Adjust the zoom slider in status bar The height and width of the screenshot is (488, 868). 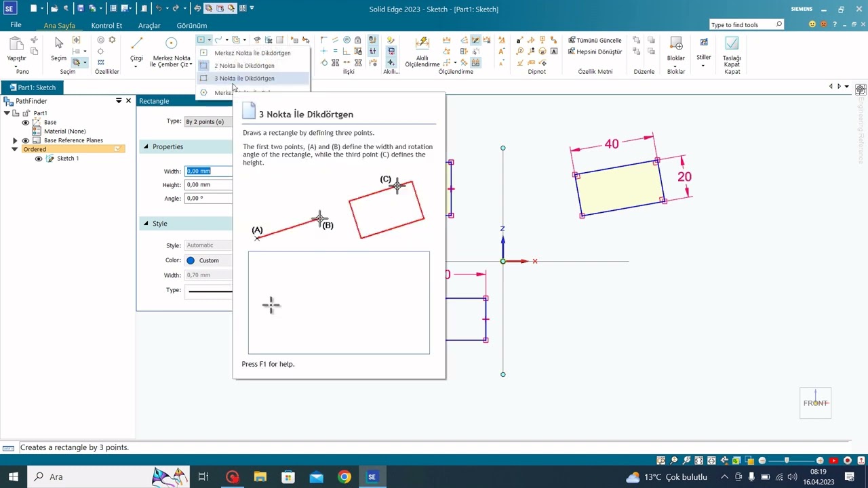click(x=787, y=461)
